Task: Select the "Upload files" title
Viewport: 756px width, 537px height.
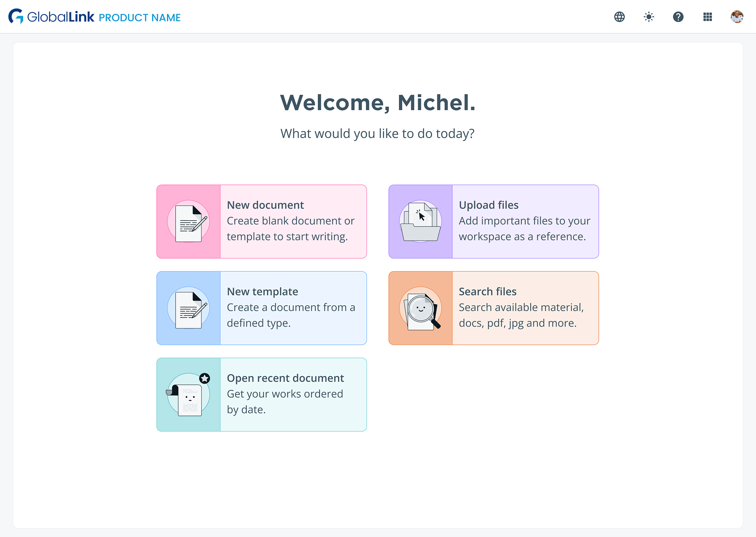Action: pyautogui.click(x=488, y=205)
